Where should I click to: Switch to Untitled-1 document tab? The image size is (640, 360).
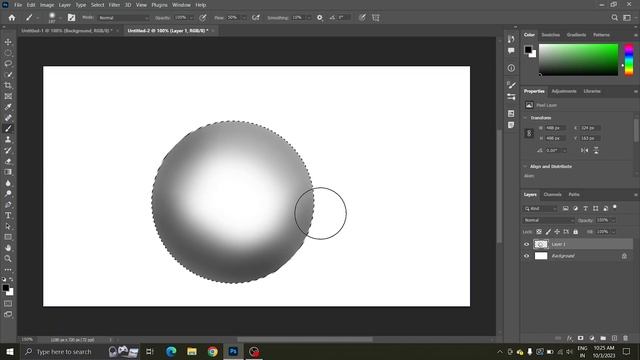(x=66, y=31)
